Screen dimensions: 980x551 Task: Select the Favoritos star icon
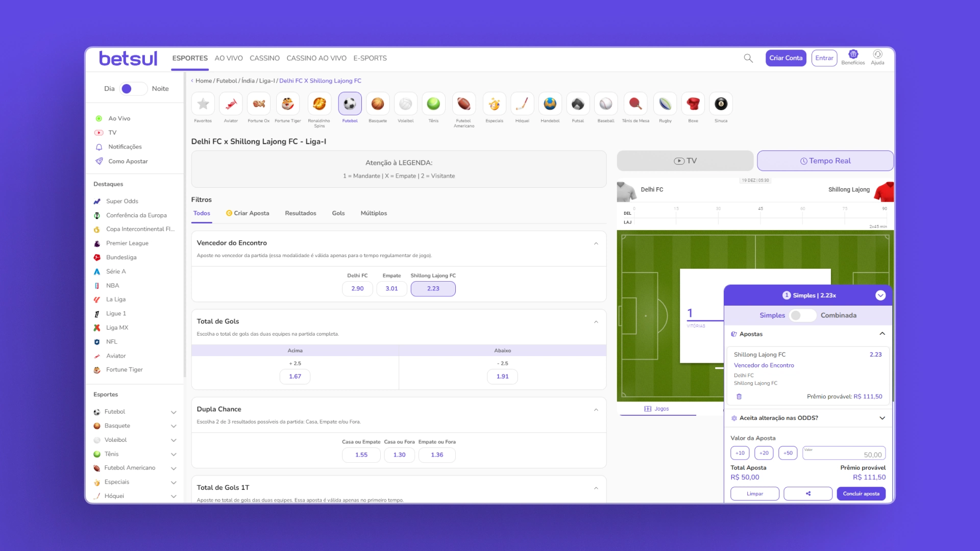click(203, 104)
